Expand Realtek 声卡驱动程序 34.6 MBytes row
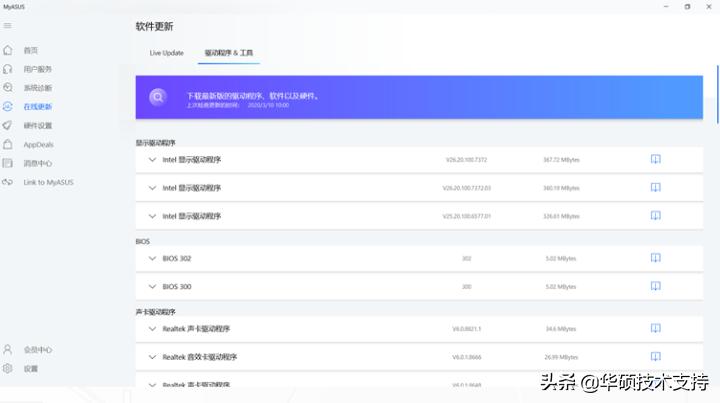720x403 pixels. click(152, 329)
